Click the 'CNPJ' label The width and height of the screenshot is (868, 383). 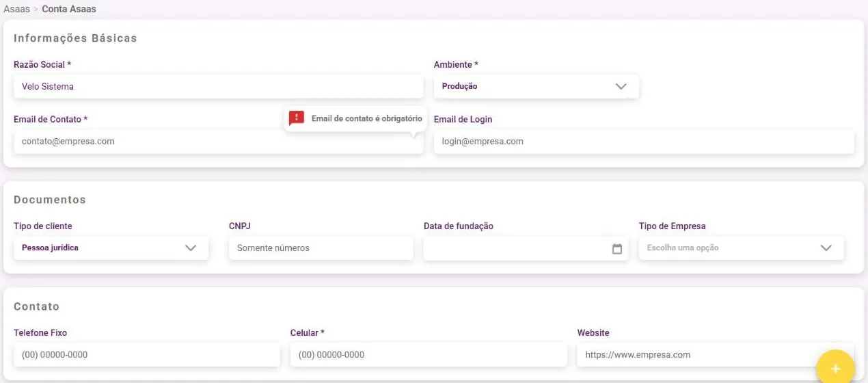(241, 226)
